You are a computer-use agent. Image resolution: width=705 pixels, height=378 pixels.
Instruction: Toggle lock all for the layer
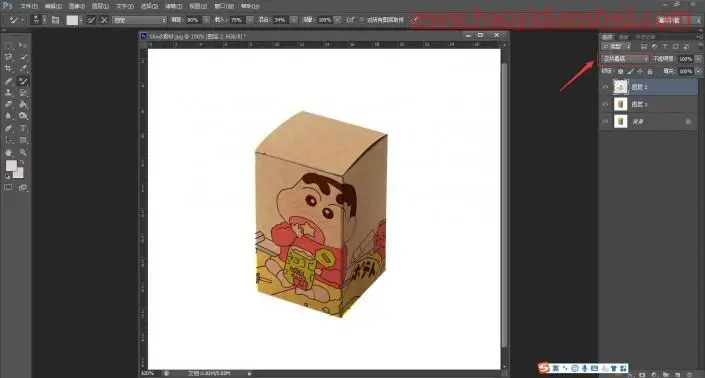(x=650, y=71)
